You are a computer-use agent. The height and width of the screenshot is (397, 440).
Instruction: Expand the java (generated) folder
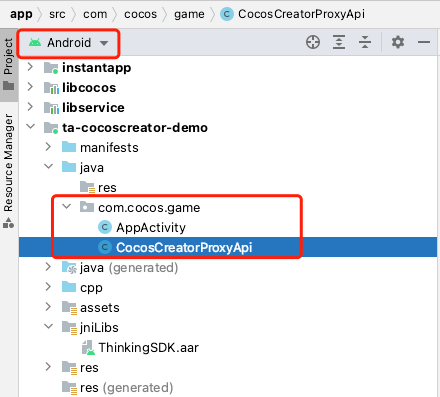tap(48, 267)
